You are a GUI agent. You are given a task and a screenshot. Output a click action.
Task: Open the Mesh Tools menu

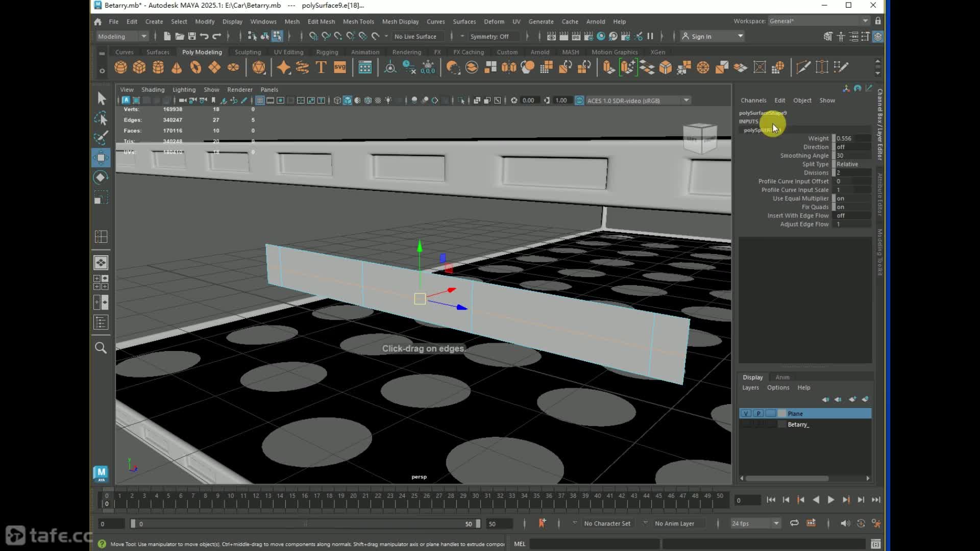358,21
